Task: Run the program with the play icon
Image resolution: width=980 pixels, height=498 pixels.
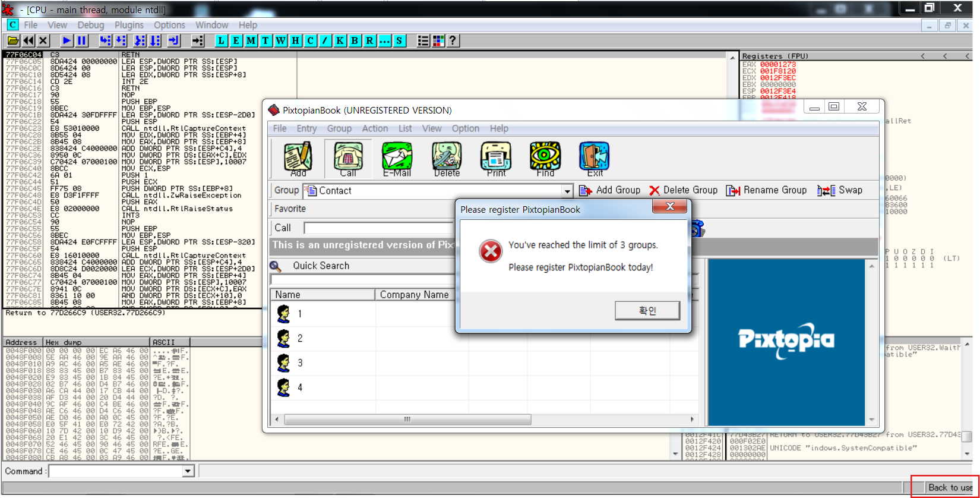Action: click(x=67, y=40)
